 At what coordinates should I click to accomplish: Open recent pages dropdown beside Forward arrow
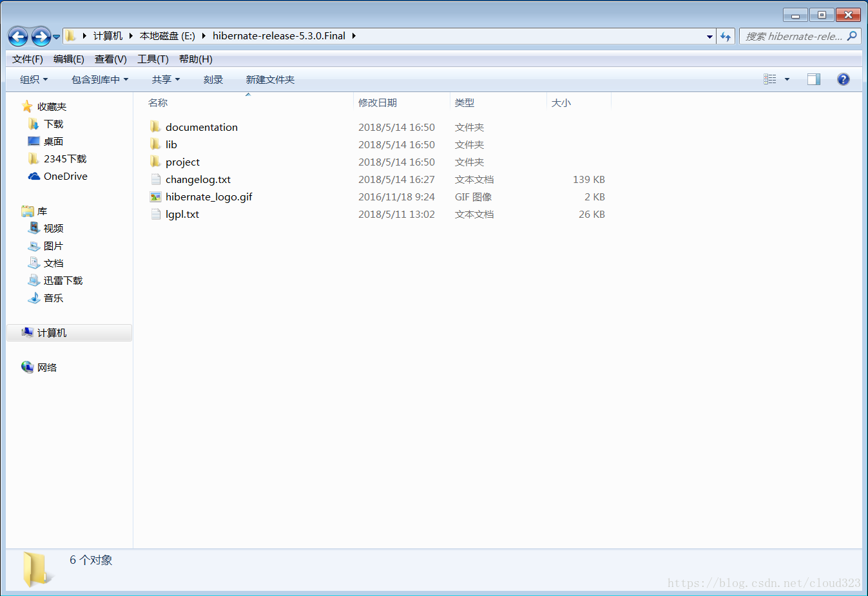coord(57,37)
